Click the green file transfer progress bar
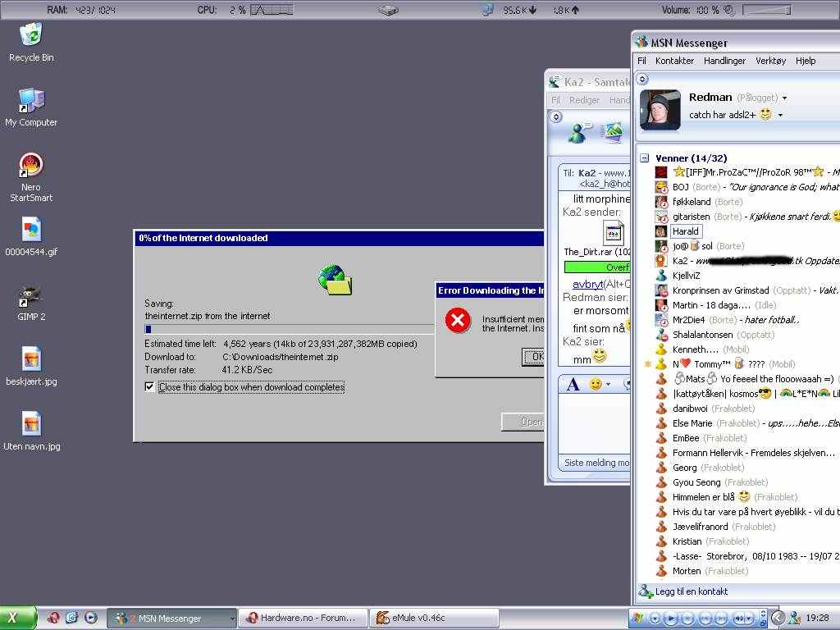The image size is (840, 630). pyautogui.click(x=597, y=267)
